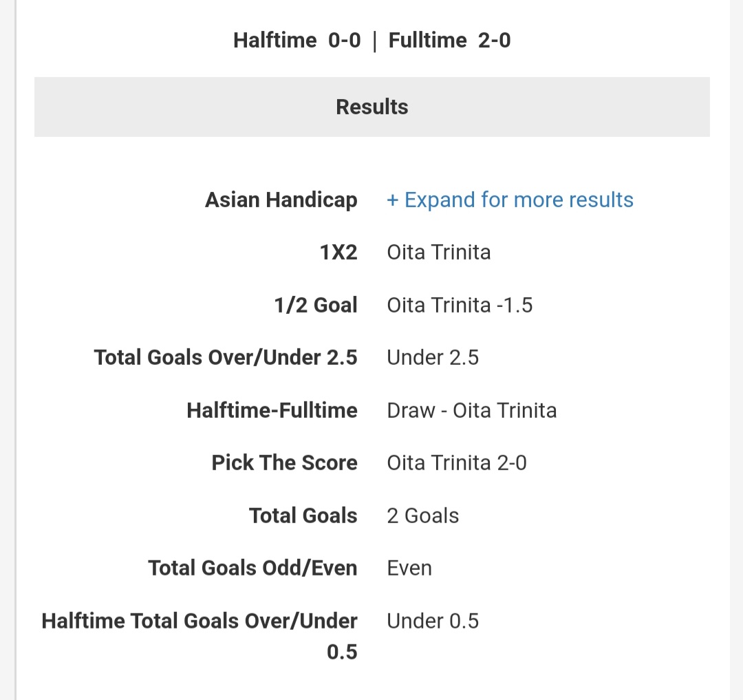
Task: Click the 1X2 market label
Action: [x=338, y=252]
